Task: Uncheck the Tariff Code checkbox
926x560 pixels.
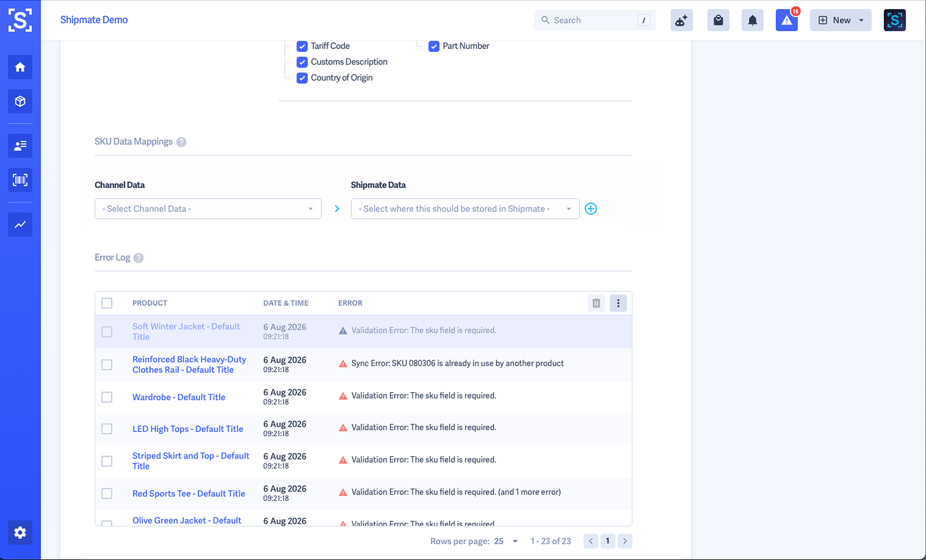Action: (302, 46)
